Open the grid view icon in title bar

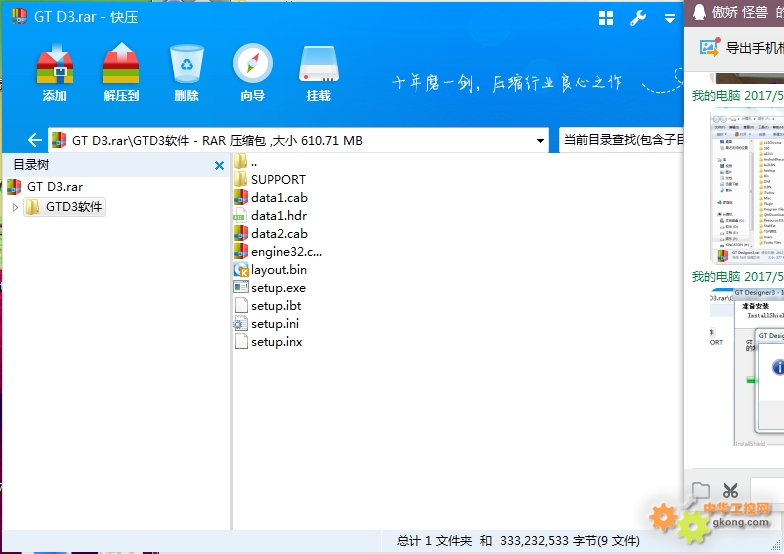(606, 18)
